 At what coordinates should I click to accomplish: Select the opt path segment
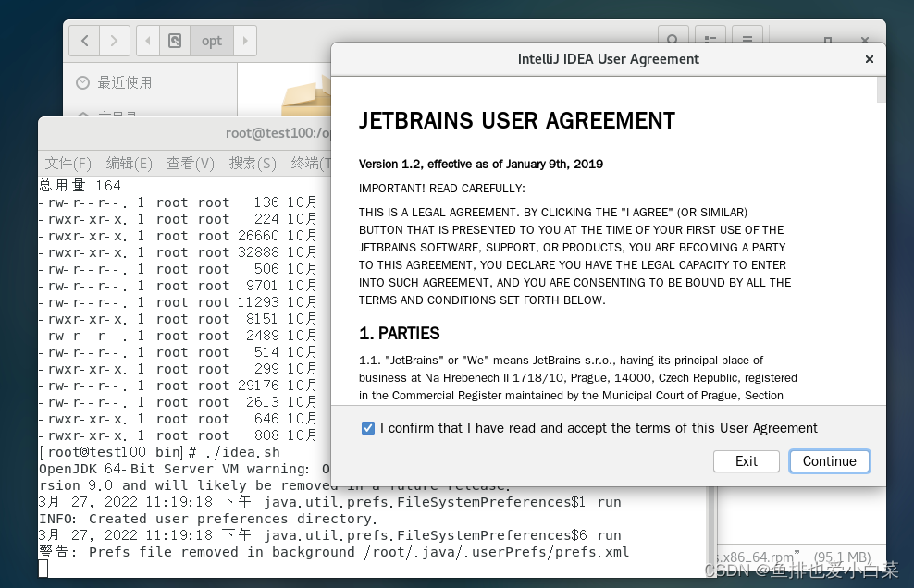tap(212, 41)
